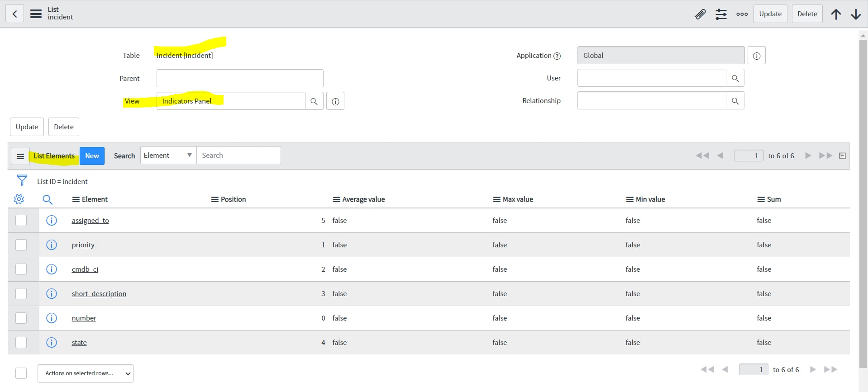Click the lookup magnifier for View field
Image resolution: width=868 pixels, height=392 pixels.
(x=314, y=101)
